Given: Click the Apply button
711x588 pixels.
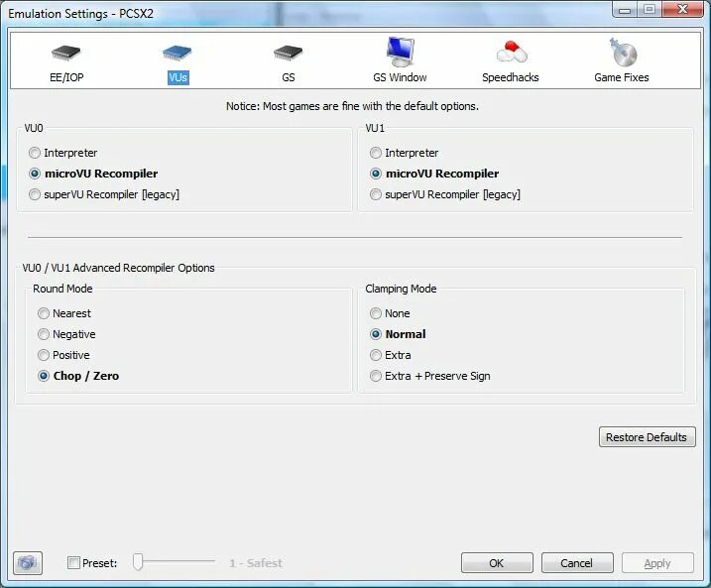Looking at the screenshot, I should tap(657, 563).
